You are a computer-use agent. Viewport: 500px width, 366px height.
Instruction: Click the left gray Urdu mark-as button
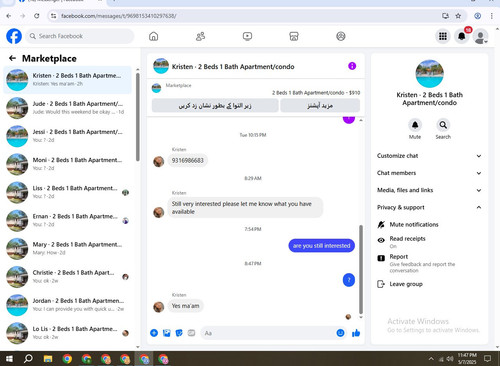(x=215, y=106)
